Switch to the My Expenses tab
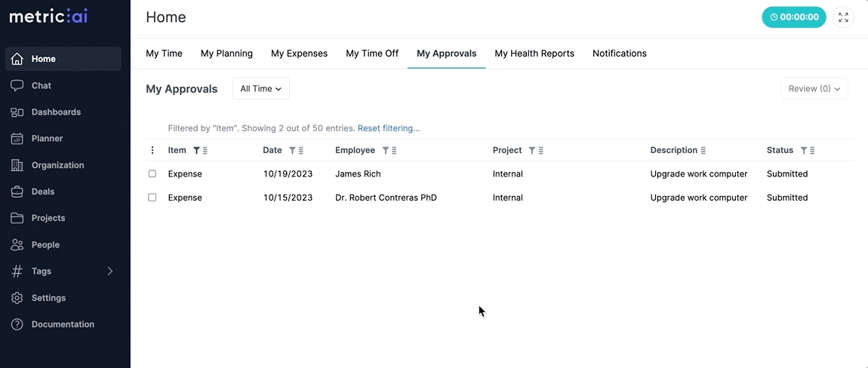This screenshot has width=868, height=368. point(299,54)
